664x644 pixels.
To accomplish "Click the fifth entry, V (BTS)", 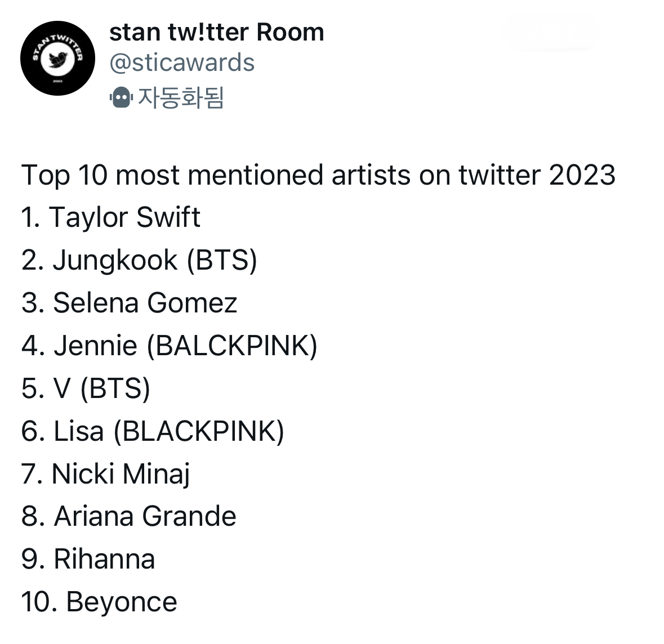I will pos(101,388).
